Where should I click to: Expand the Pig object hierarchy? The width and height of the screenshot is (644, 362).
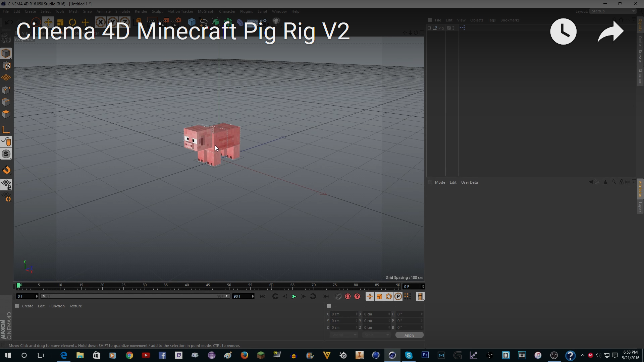click(x=429, y=28)
